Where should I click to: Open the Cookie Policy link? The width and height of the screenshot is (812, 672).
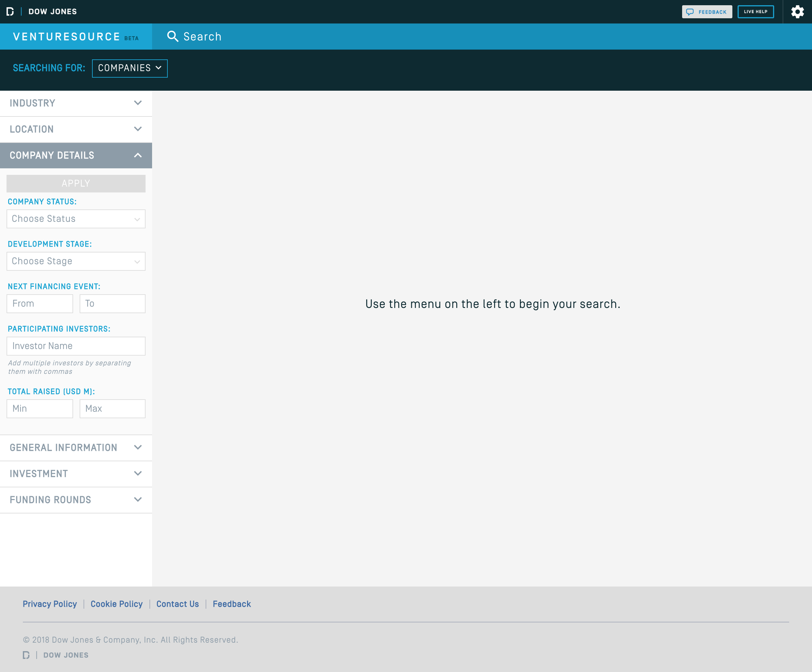click(x=117, y=604)
